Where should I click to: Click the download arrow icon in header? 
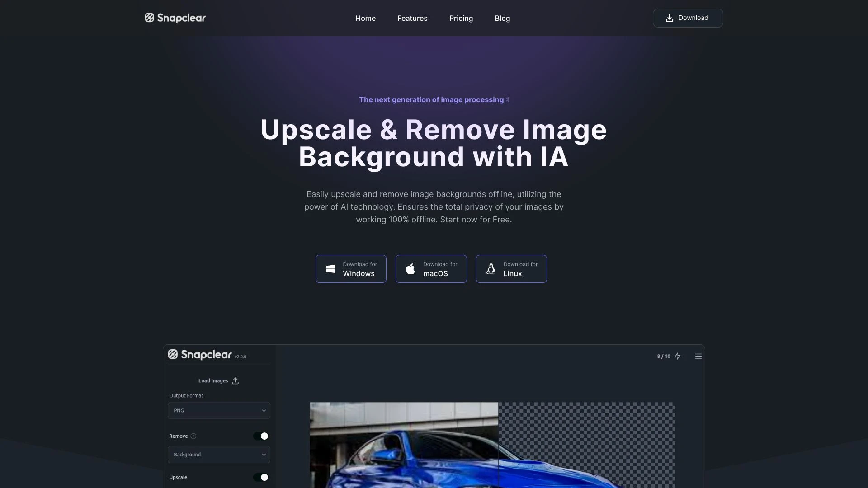(670, 18)
